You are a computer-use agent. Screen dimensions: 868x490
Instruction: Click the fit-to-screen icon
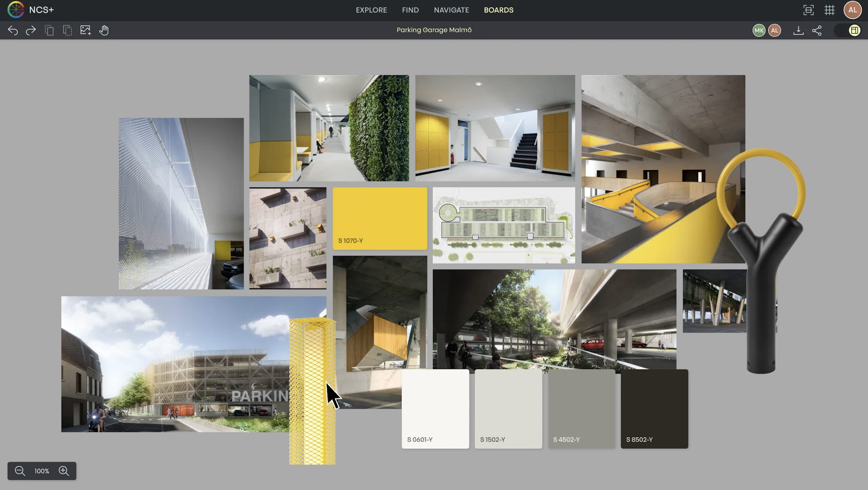(808, 10)
